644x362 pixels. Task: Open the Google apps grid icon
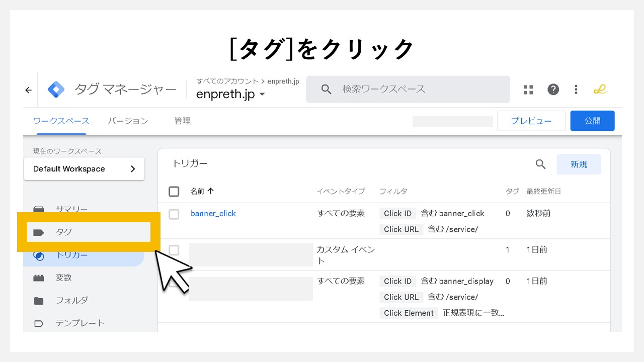(528, 89)
